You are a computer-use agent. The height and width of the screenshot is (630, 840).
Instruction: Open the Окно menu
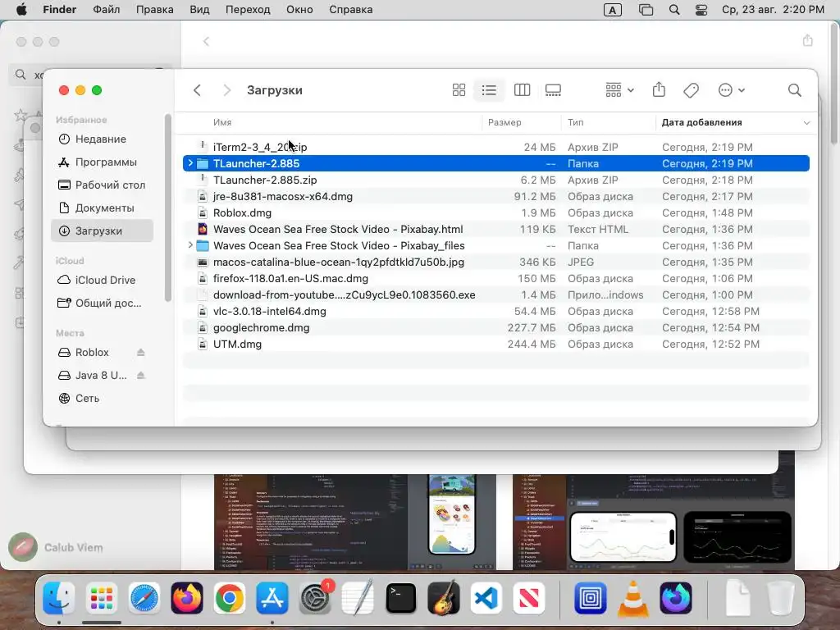(x=299, y=10)
